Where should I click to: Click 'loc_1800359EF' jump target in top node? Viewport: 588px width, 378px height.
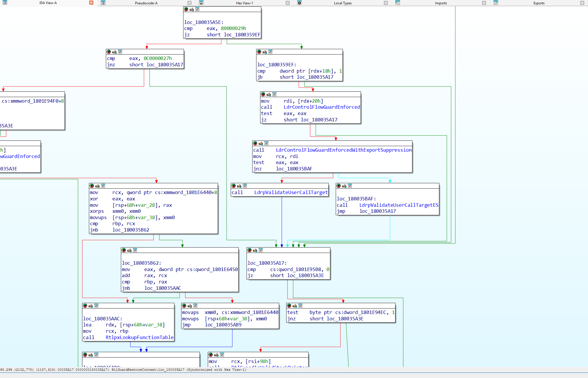pos(242,35)
